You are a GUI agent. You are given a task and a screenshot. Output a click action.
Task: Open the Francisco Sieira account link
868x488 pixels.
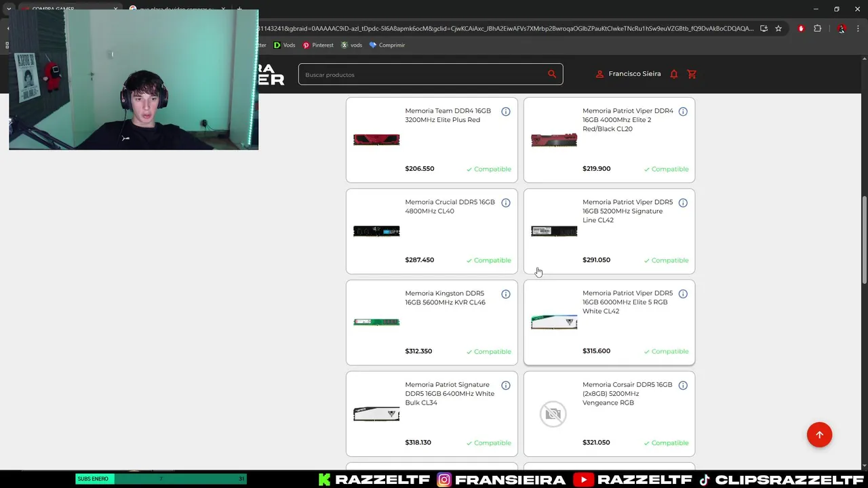(635, 74)
